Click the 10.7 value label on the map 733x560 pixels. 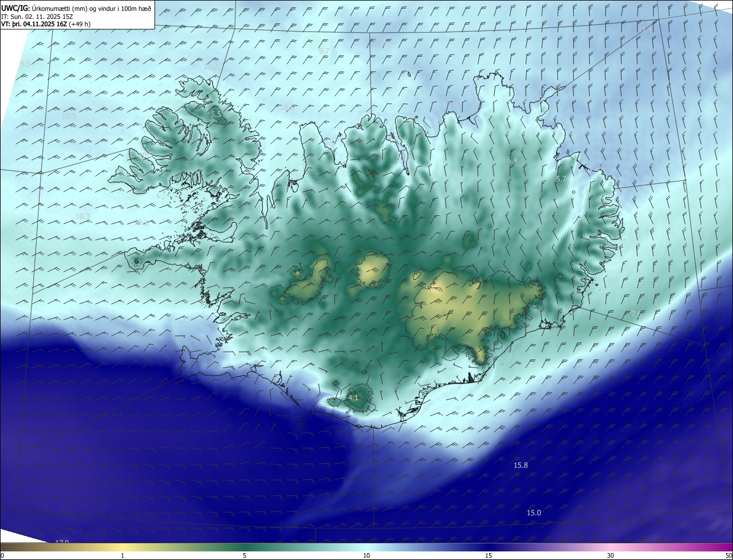[211, 67]
